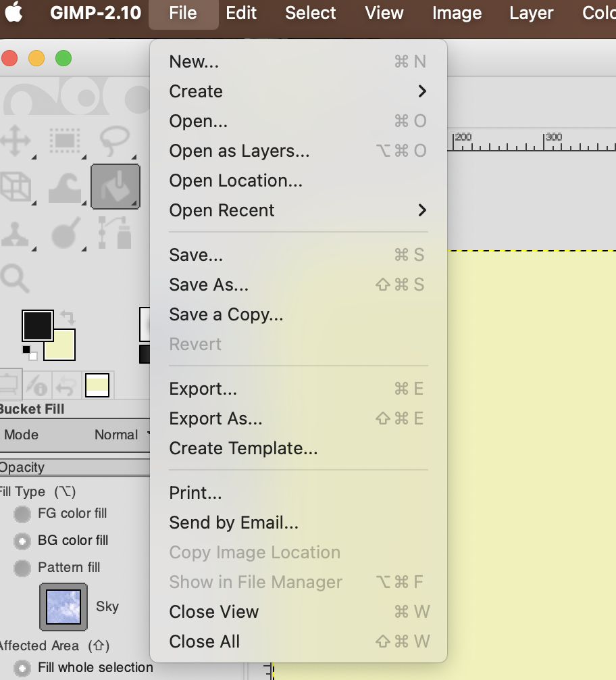Reset colors to black and white
The height and width of the screenshot is (680, 616).
(30, 353)
